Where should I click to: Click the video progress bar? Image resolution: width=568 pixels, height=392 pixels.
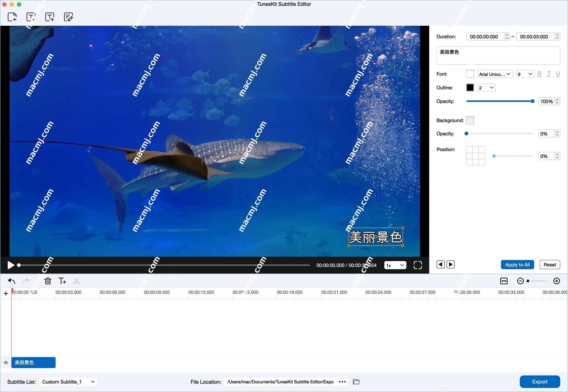[164, 265]
